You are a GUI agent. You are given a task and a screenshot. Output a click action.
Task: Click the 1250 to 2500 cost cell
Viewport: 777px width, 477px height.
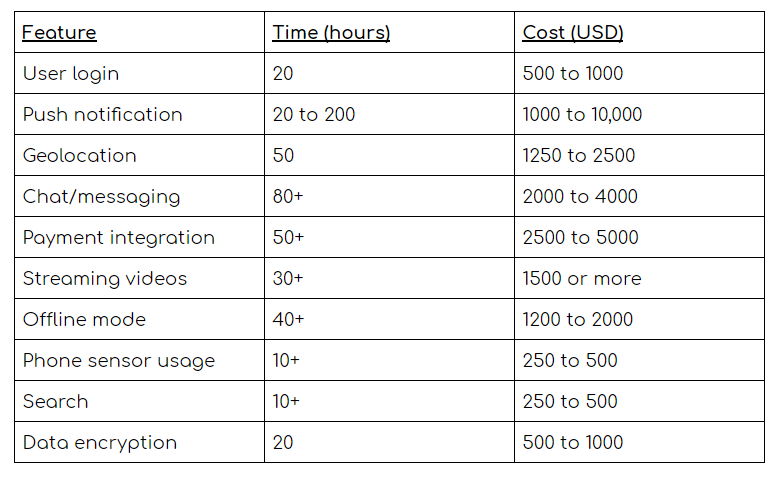point(579,156)
